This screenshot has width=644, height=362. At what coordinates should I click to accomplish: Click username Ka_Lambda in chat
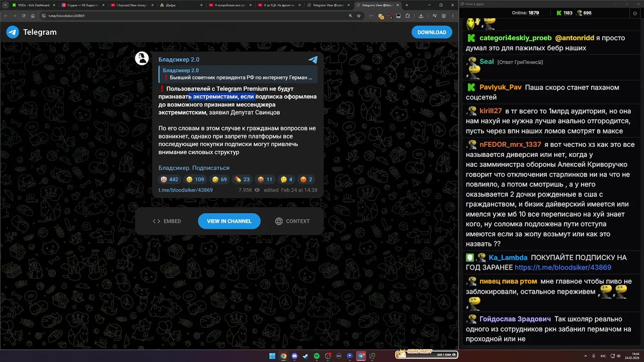(x=508, y=257)
